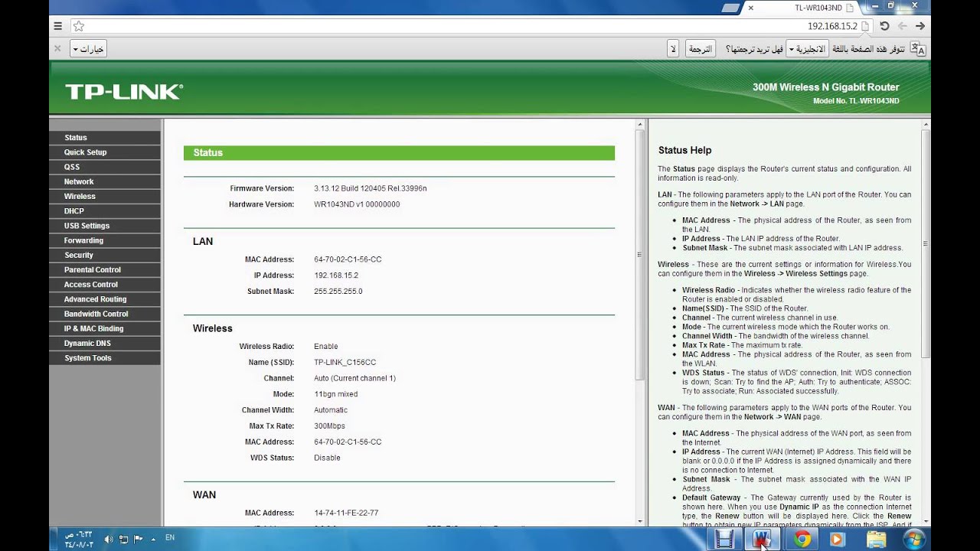
Task: Click the TP-LINK logo
Action: [124, 92]
